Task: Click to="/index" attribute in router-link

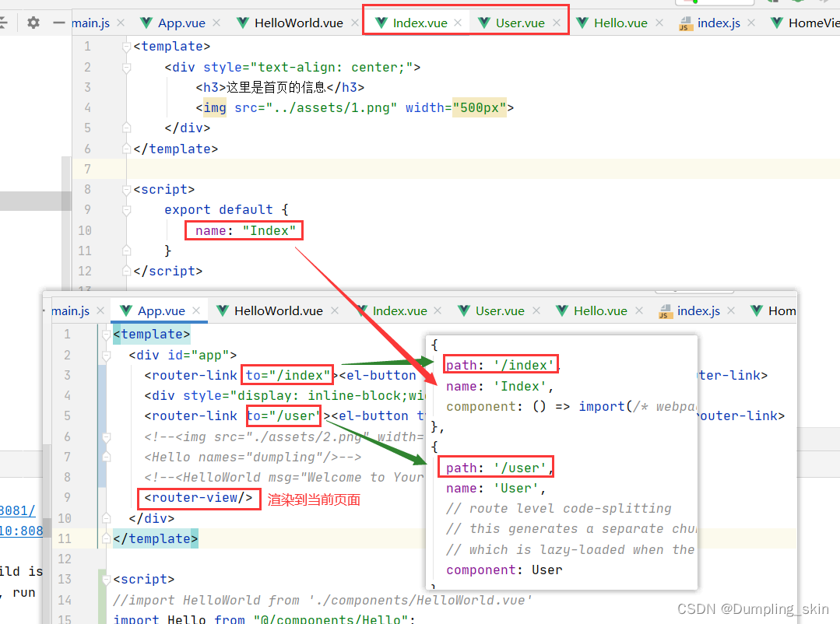Action: tap(288, 375)
